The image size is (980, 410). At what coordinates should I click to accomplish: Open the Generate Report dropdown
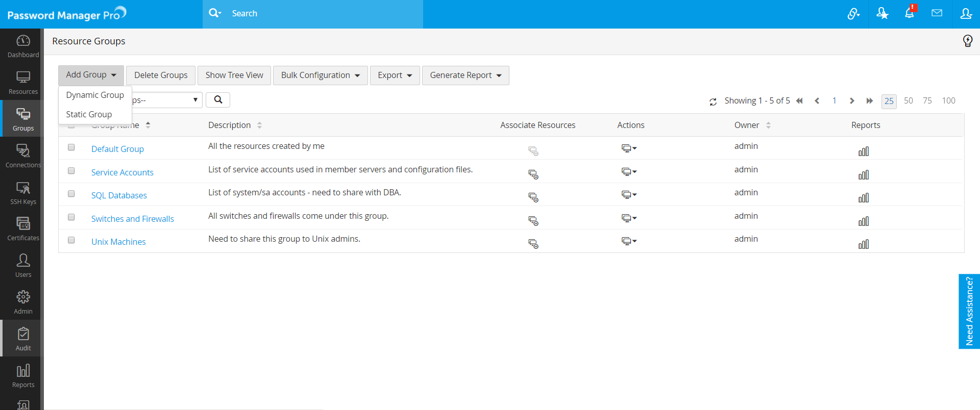(465, 75)
